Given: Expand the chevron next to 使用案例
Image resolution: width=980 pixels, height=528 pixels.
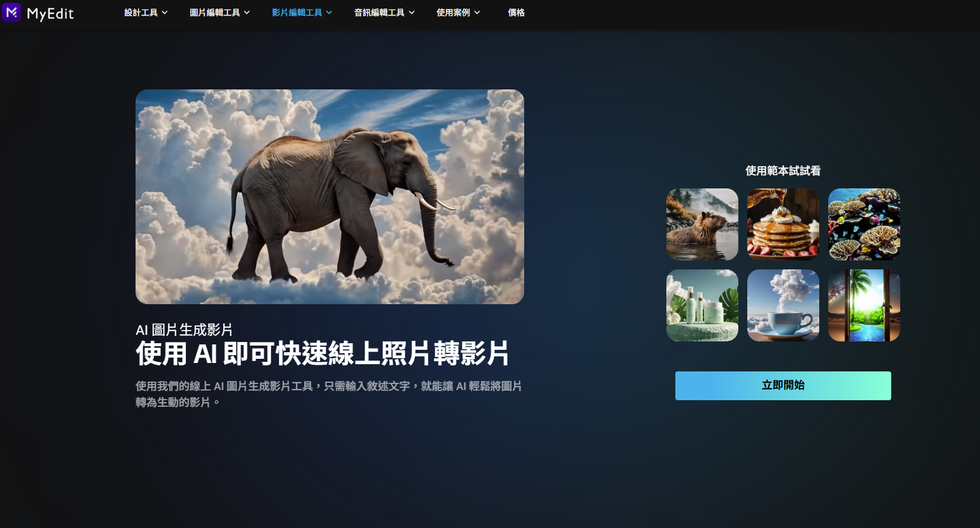Looking at the screenshot, I should (477, 13).
